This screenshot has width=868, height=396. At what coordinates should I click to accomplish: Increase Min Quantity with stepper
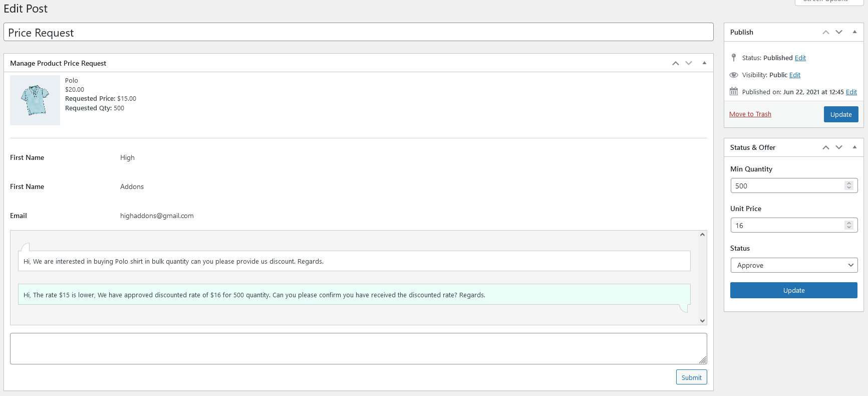tap(849, 183)
